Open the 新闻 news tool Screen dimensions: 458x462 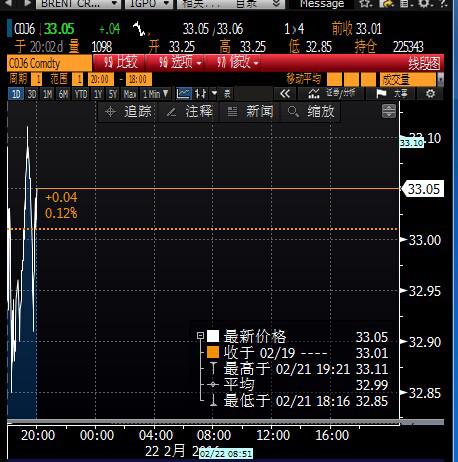point(250,111)
